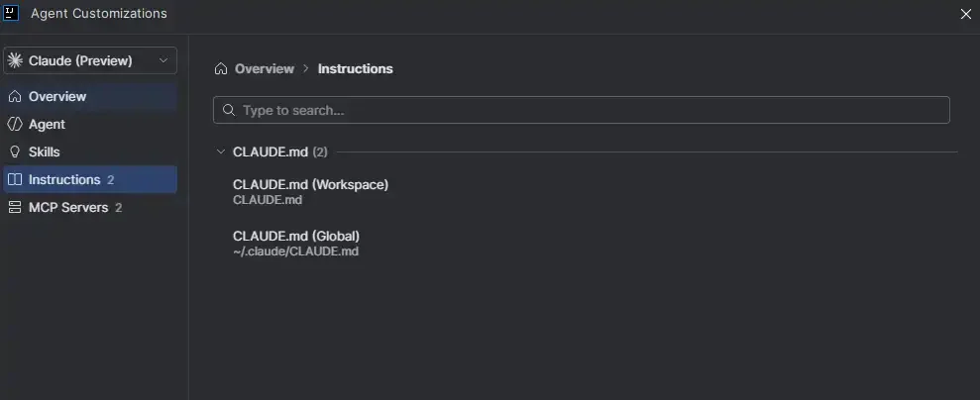
Task: Click the Claude starburst logo icon
Action: point(16,60)
